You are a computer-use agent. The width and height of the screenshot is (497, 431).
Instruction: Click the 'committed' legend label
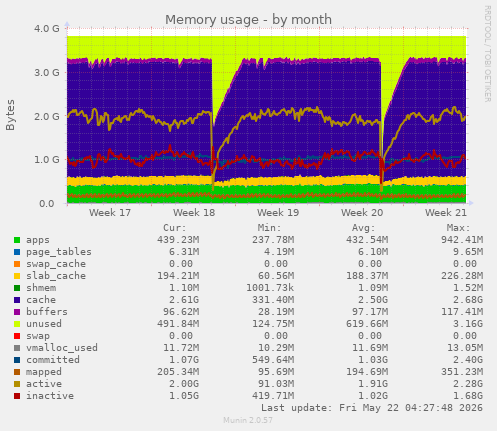[x=53, y=360]
